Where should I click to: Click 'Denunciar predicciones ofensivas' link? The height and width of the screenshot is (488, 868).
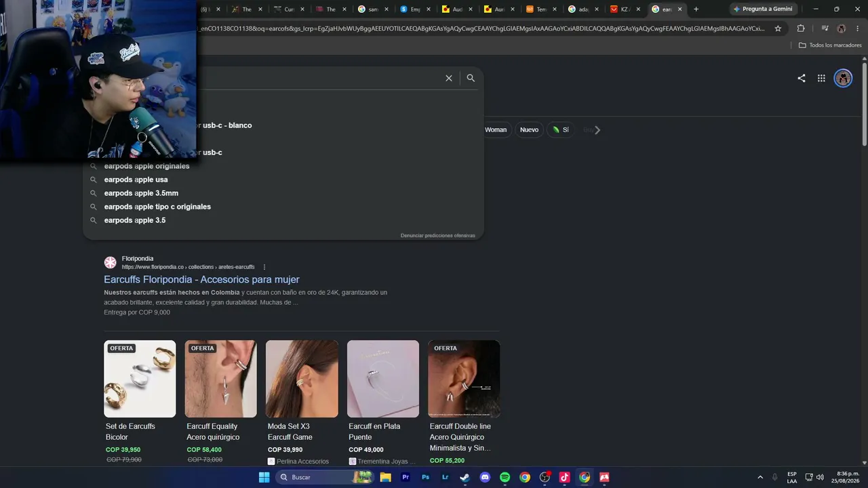(438, 236)
